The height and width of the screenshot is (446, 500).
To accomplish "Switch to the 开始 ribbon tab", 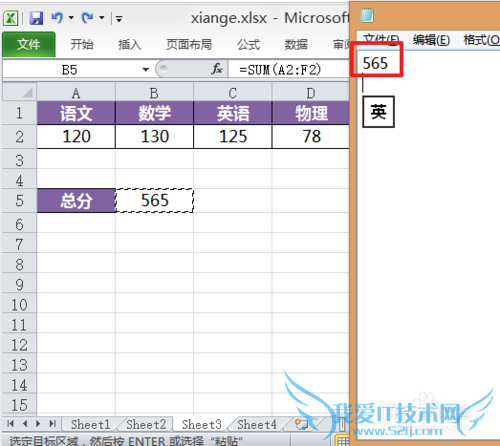I will coord(82,44).
